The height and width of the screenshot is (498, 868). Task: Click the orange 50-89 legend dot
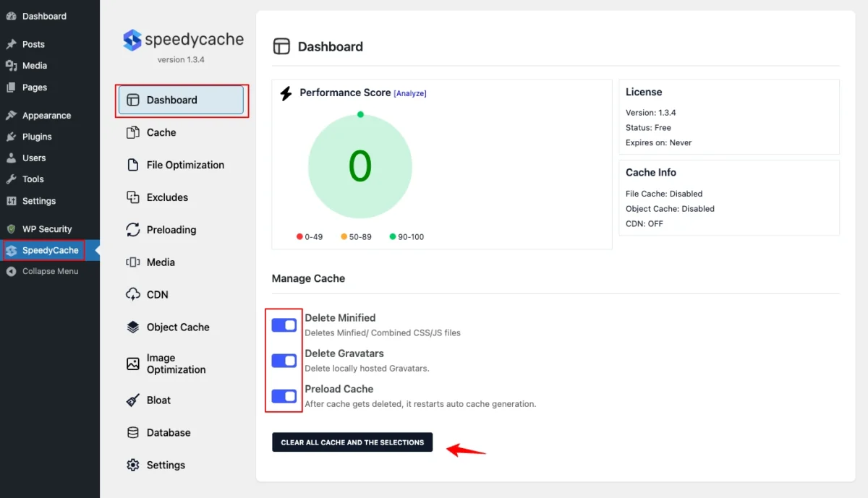click(x=344, y=236)
